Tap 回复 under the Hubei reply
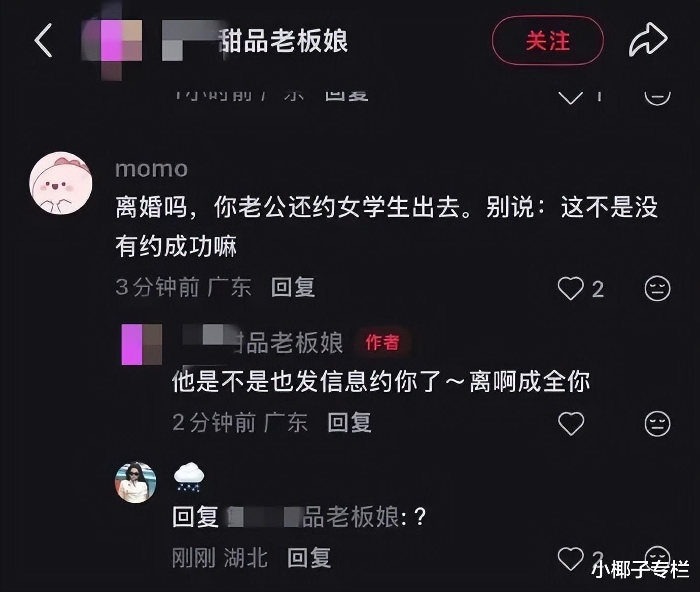Viewport: 700px width, 592px height. pyautogui.click(x=309, y=558)
